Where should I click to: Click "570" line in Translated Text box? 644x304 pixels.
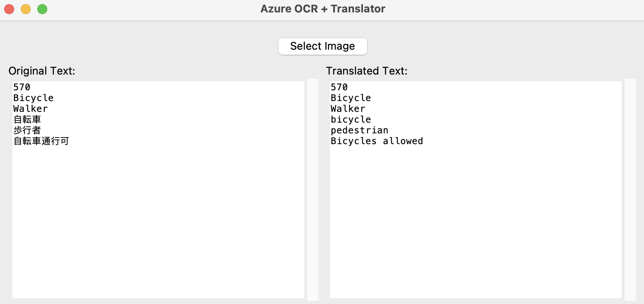click(x=339, y=87)
